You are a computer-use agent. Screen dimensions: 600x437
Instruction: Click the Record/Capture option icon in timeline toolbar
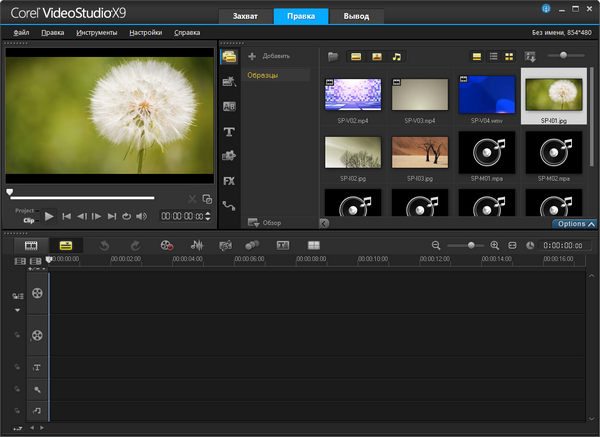click(166, 245)
